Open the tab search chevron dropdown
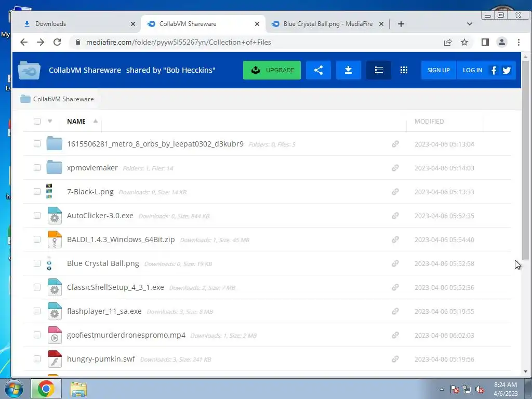The height and width of the screenshot is (399, 532). (470, 24)
